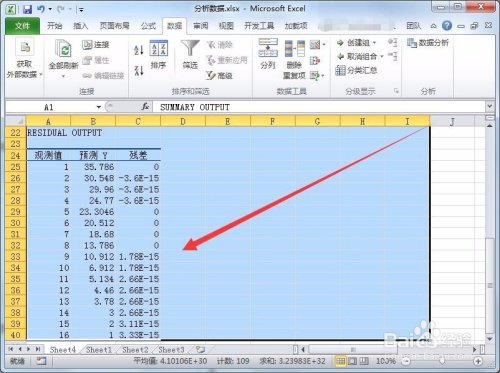Click the zoom slider handle
Screen dimensions: 500x373
click(442, 361)
